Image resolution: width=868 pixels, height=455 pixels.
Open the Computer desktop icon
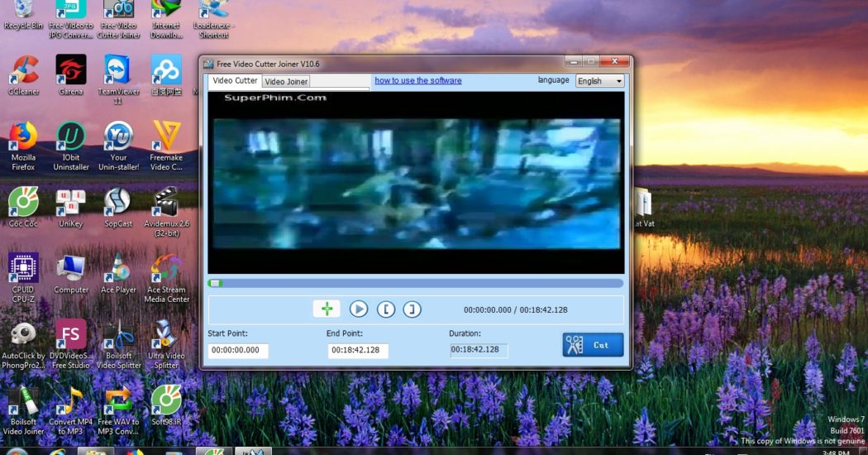click(71, 274)
